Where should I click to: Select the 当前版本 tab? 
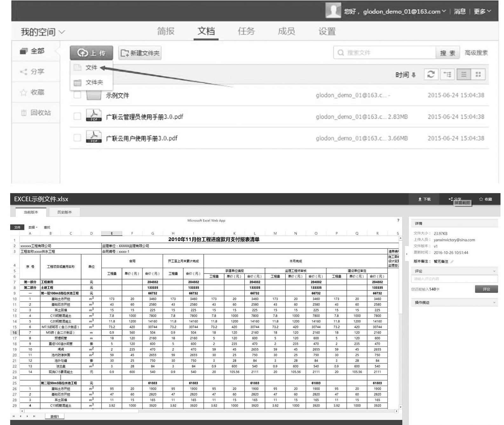[31, 212]
